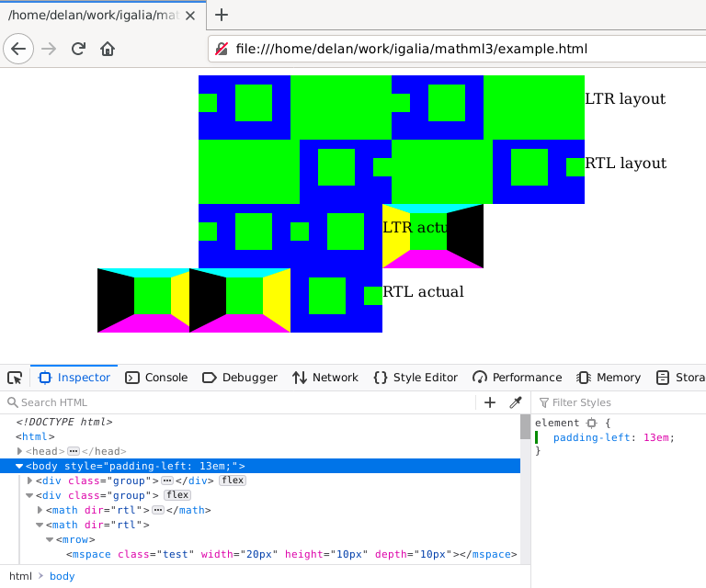Image resolution: width=706 pixels, height=588 pixels.
Task: Collapse the body element node
Action: coord(19,467)
